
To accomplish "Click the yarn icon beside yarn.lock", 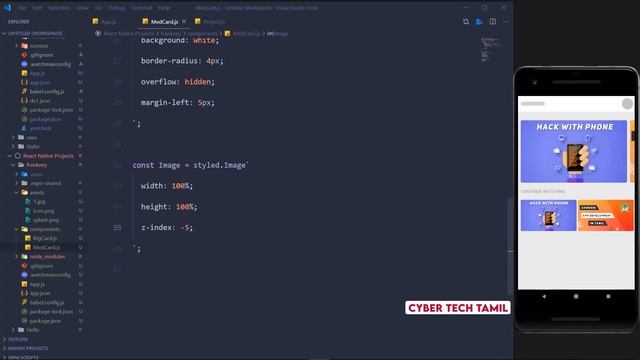I will click(x=24, y=128).
